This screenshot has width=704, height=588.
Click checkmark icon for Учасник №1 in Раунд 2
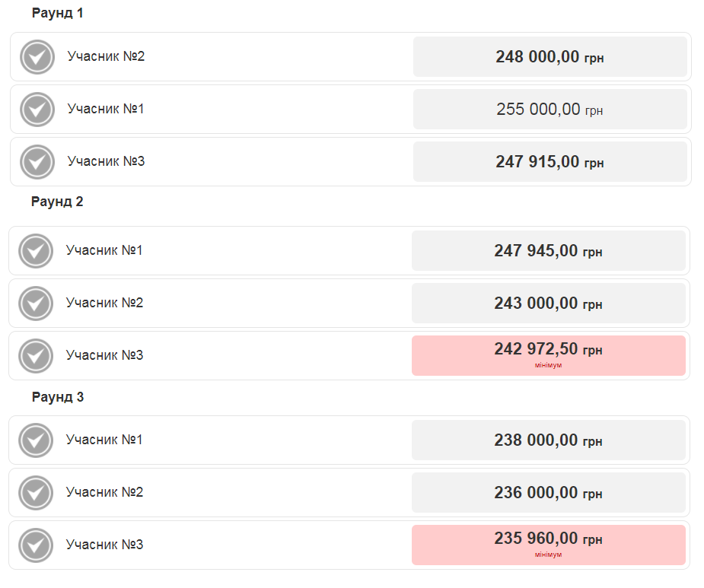coord(36,251)
